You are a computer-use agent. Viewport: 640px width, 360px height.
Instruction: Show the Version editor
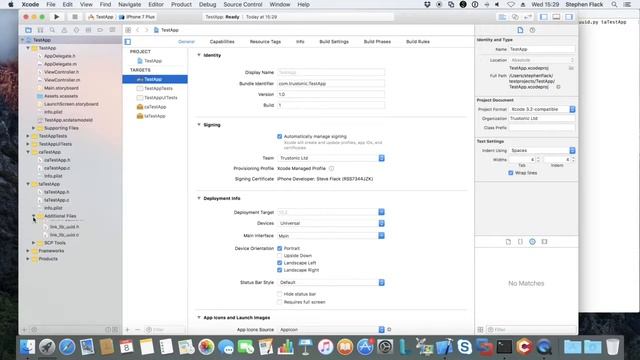528,17
